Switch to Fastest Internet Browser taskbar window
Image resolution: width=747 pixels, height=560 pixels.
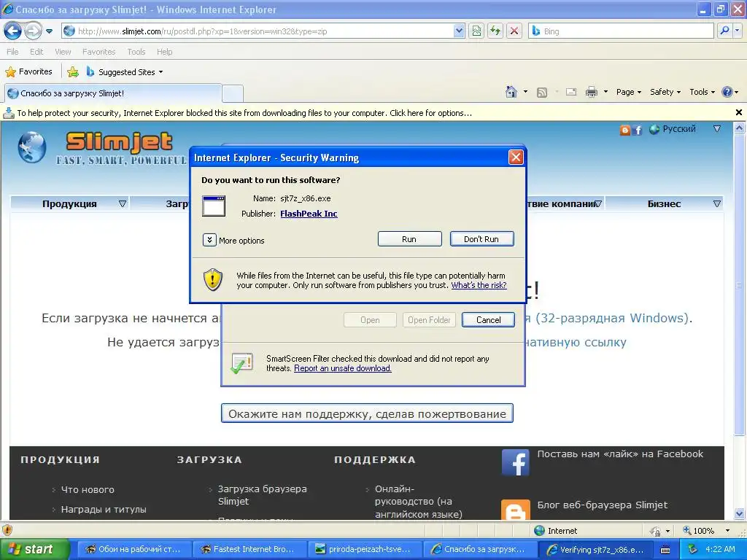click(x=250, y=550)
